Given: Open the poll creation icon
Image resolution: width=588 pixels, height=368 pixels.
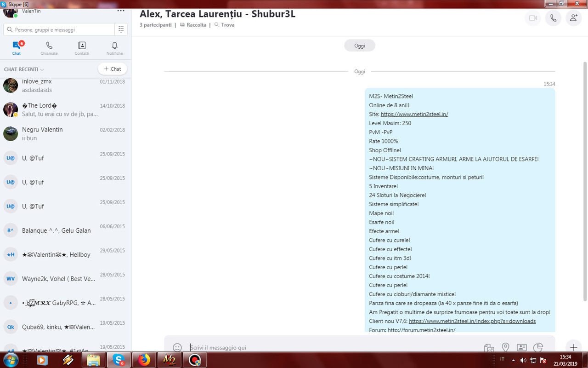Looking at the screenshot, I should pos(538,347).
